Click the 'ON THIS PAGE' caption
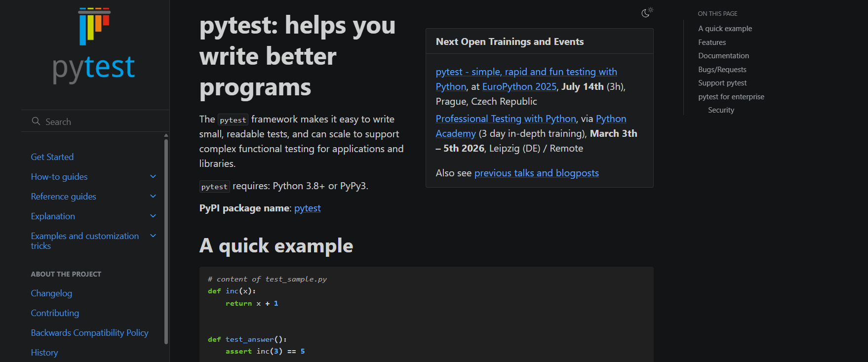The height and width of the screenshot is (362, 868). pyautogui.click(x=718, y=14)
